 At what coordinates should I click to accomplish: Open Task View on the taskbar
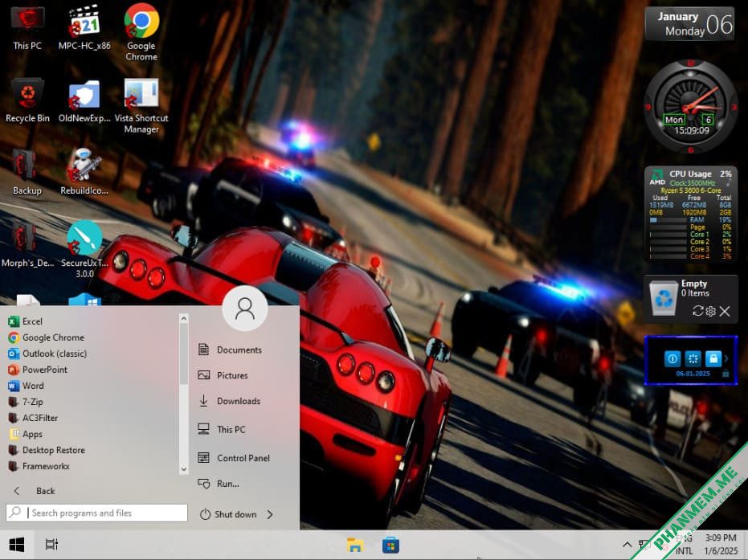pyautogui.click(x=51, y=544)
